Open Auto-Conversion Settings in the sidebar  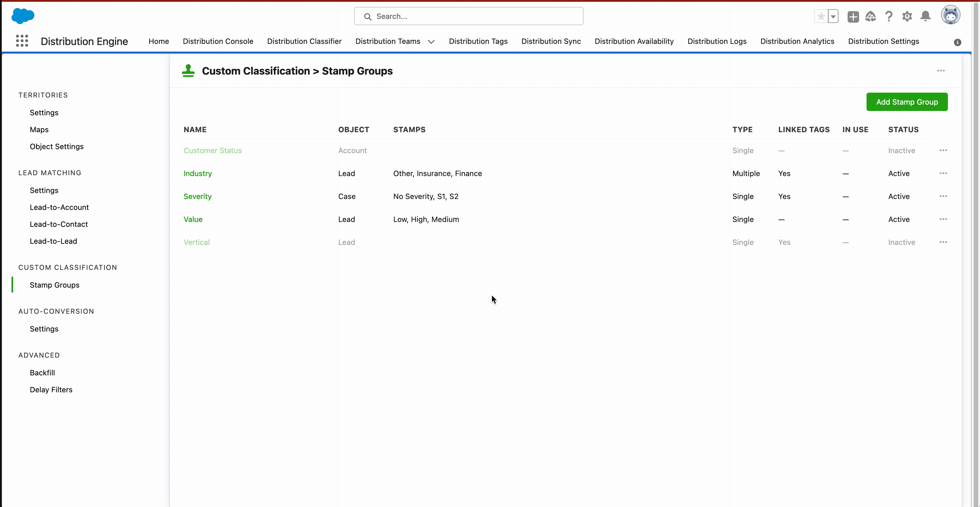click(x=44, y=329)
